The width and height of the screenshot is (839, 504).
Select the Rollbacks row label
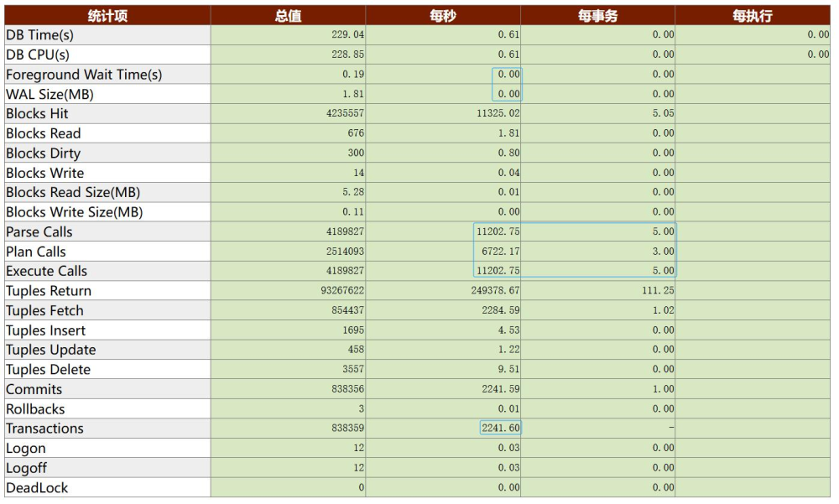35,409
